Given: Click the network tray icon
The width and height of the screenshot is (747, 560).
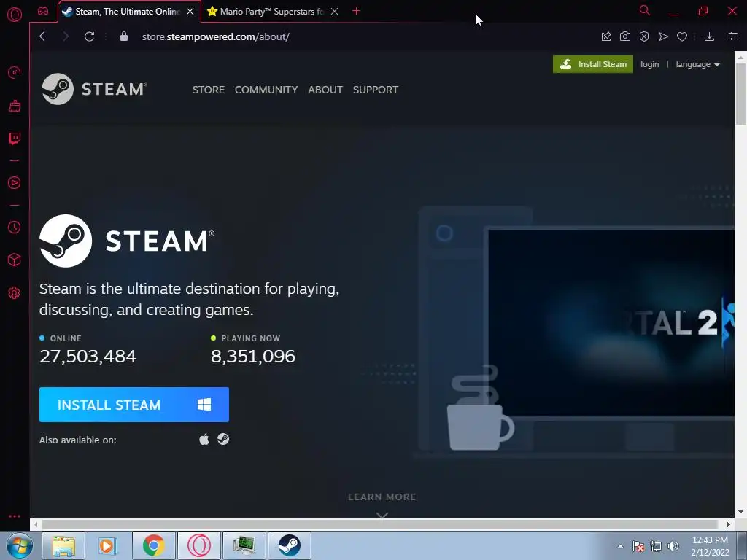Looking at the screenshot, I should [x=656, y=546].
